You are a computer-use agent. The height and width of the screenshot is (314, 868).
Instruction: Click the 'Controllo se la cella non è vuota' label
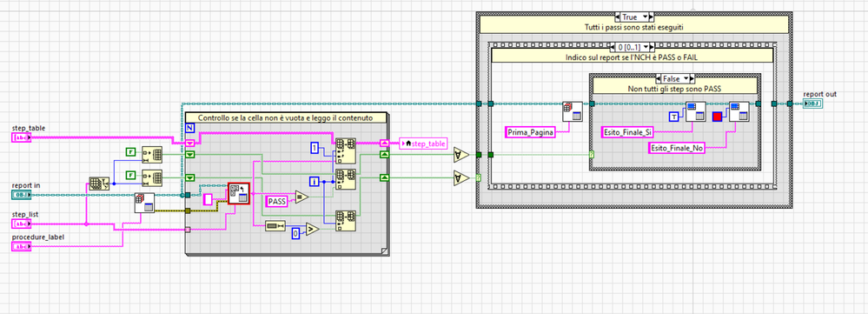[285, 118]
